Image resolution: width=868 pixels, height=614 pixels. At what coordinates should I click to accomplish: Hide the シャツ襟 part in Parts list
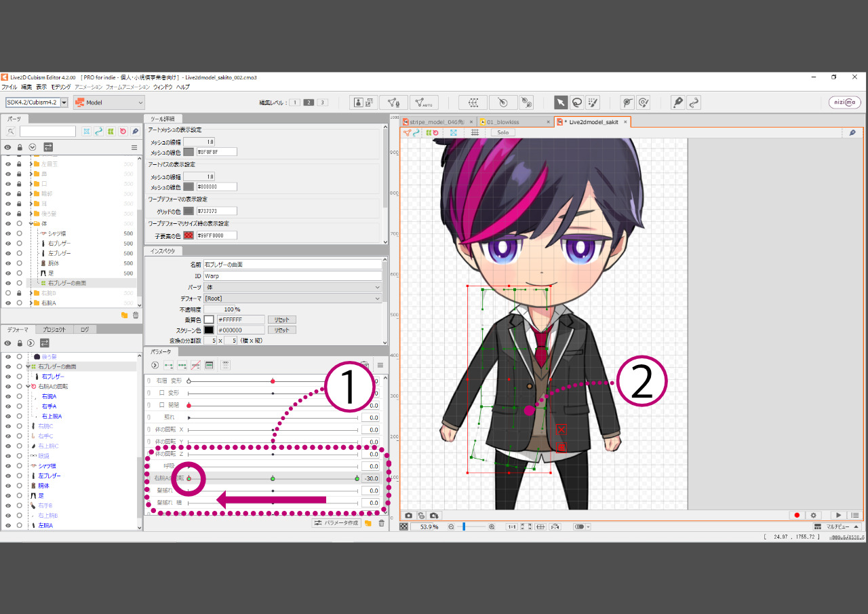coord(7,233)
